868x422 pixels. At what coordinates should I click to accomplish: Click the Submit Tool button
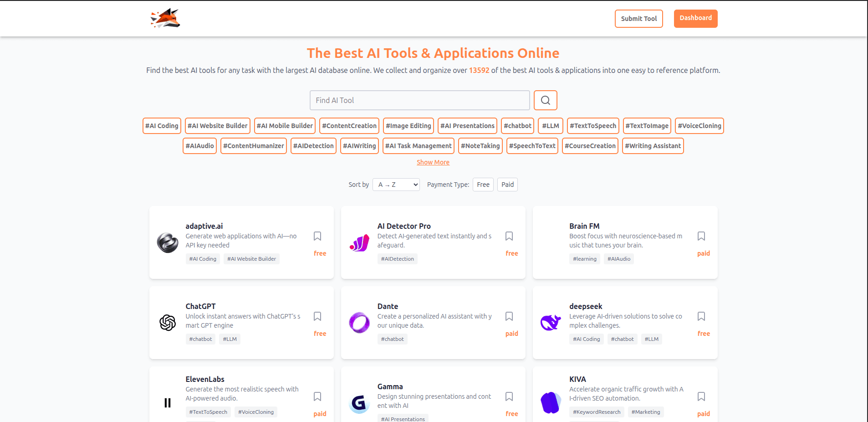tap(638, 19)
